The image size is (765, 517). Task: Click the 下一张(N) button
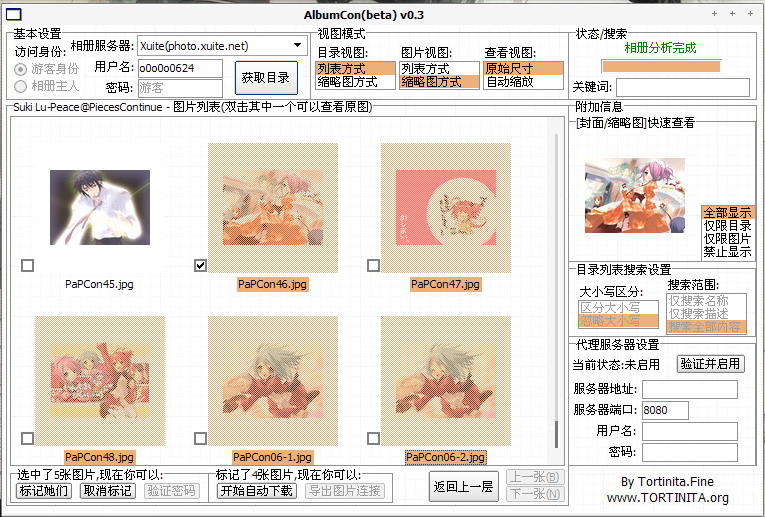(535, 494)
